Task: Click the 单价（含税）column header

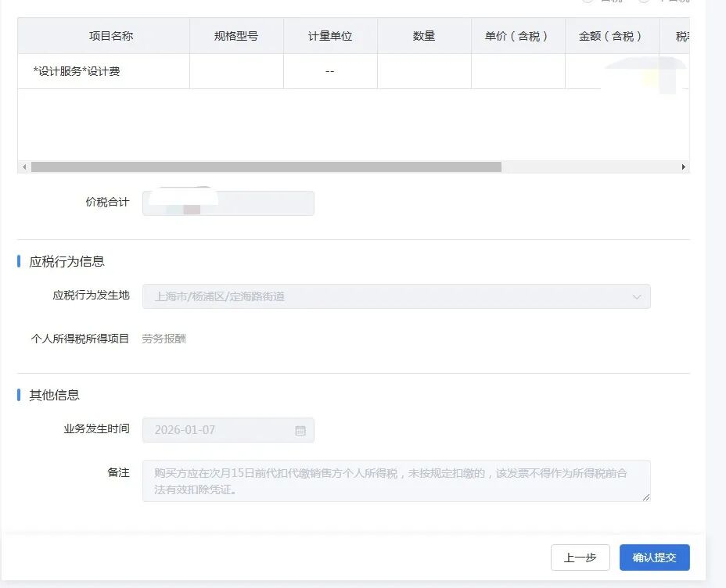Action: tap(518, 36)
